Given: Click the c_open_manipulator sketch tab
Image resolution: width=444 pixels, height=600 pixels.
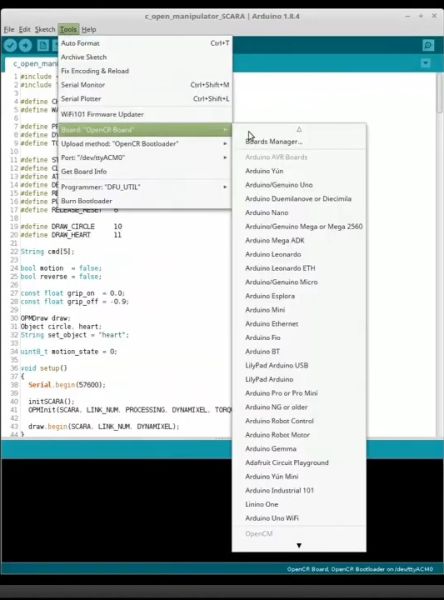Looking at the screenshot, I should (x=32, y=64).
